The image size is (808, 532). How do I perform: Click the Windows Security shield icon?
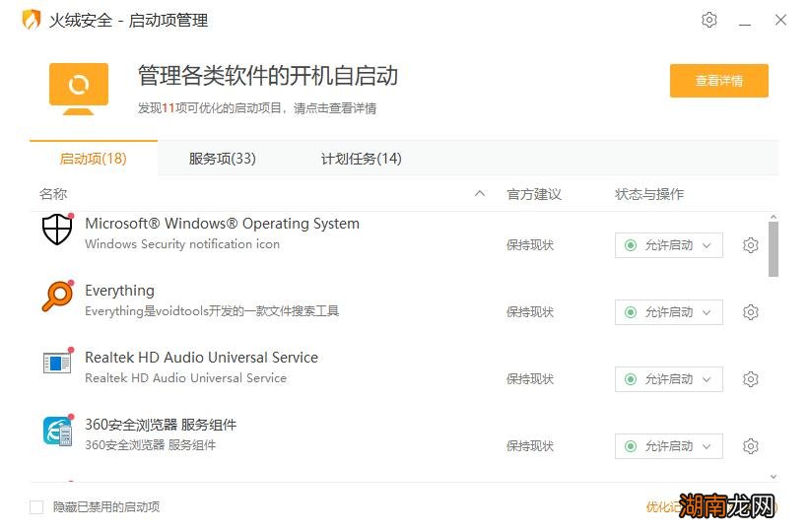pos(57,230)
